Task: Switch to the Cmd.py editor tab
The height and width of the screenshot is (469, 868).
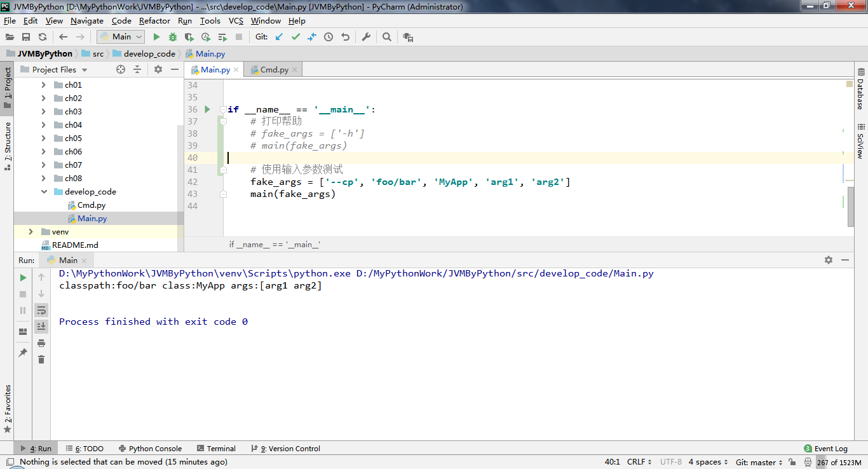Action: (273, 69)
